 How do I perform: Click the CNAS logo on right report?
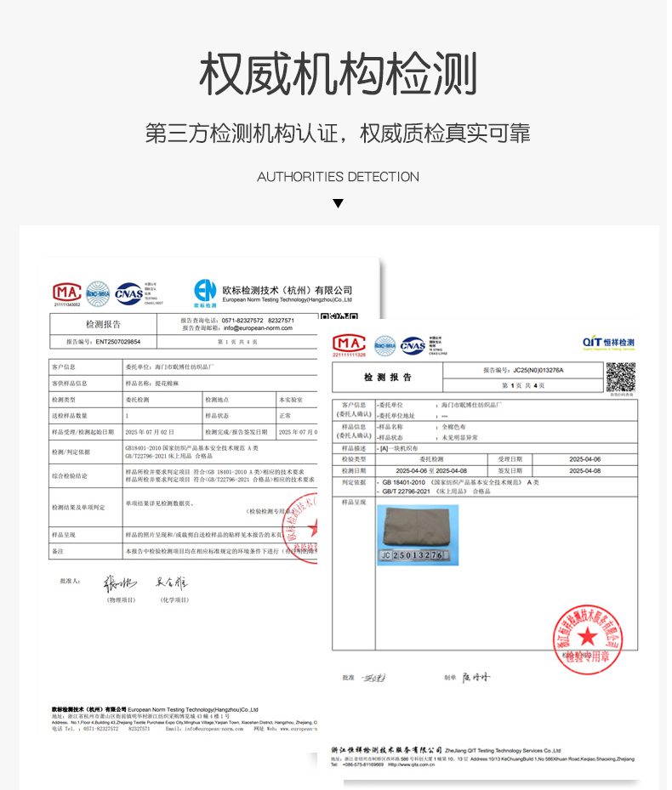click(413, 344)
